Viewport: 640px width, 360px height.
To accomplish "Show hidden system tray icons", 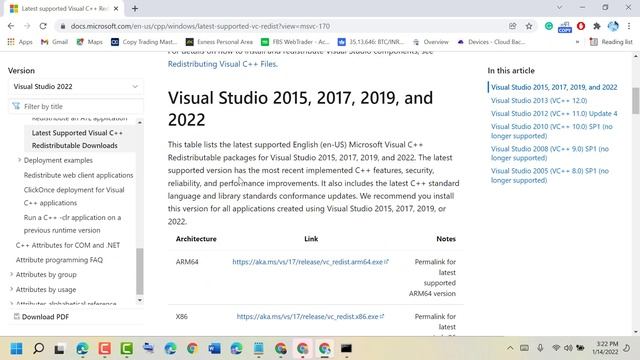I will (x=510, y=348).
